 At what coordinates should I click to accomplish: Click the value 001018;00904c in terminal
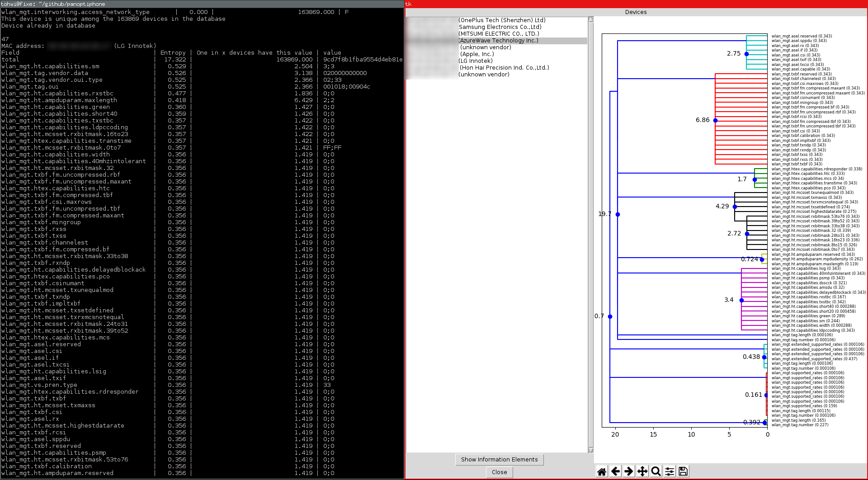347,87
